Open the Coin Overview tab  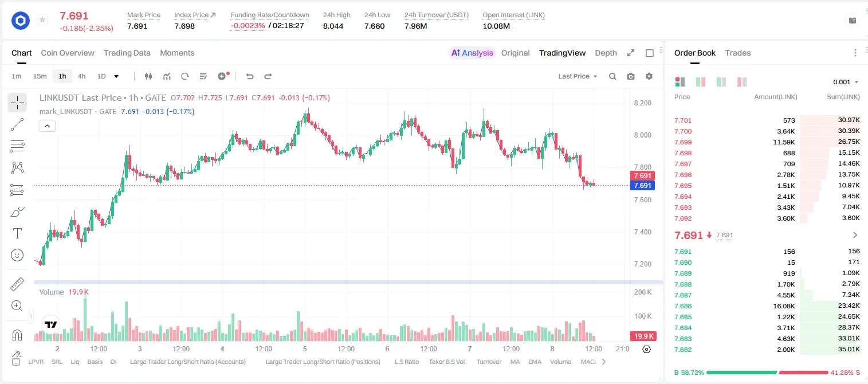click(68, 53)
